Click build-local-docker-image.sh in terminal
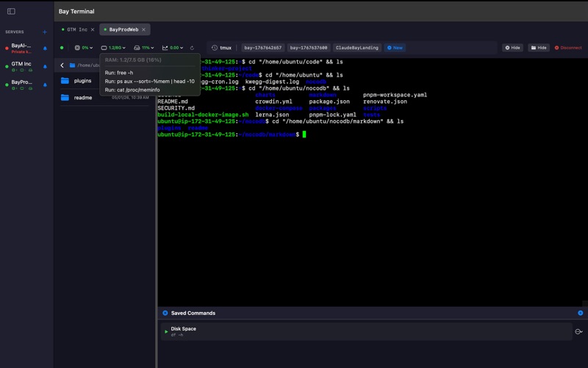The height and width of the screenshot is (368, 588). tap(203, 115)
